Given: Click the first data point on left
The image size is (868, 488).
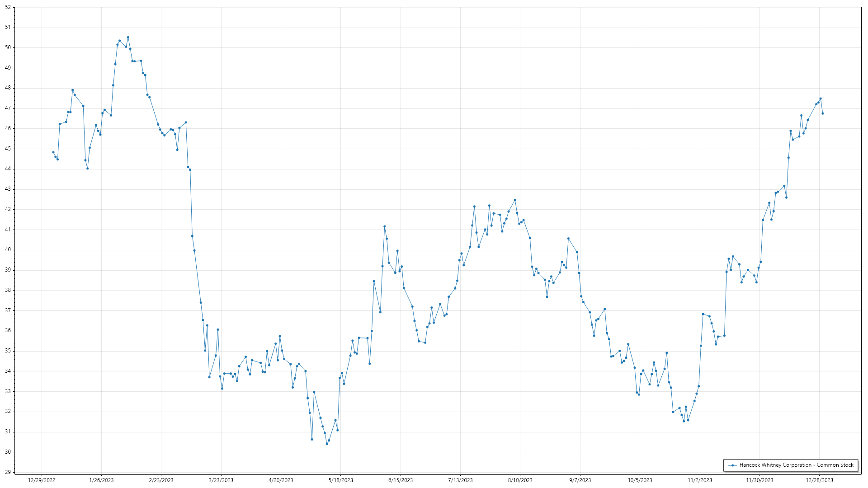Looking at the screenshot, I should (53, 152).
